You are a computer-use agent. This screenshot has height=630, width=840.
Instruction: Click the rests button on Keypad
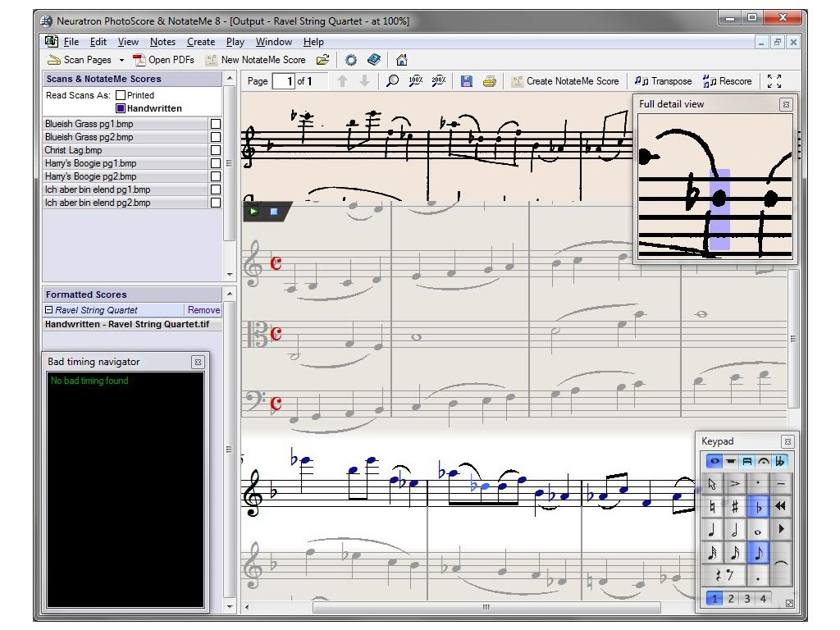tap(724, 576)
